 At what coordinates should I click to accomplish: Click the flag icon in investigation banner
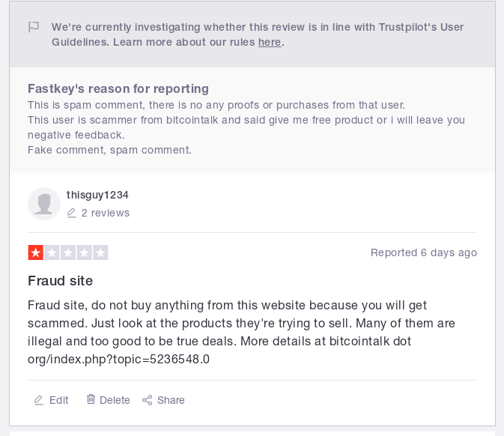(x=34, y=27)
